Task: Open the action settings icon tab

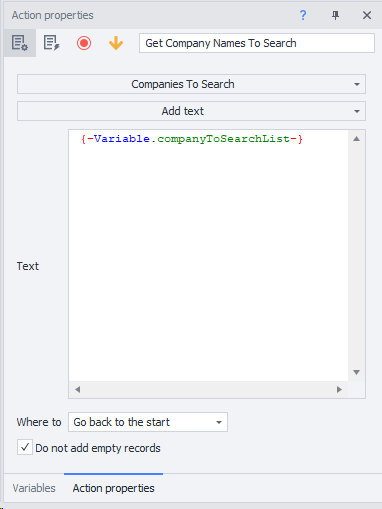Action: tap(20, 43)
